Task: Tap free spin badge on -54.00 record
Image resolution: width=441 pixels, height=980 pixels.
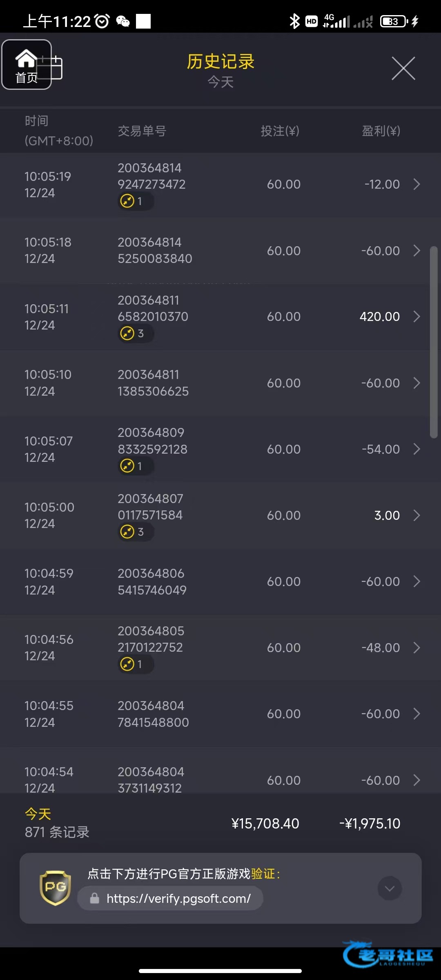Action: click(x=135, y=465)
